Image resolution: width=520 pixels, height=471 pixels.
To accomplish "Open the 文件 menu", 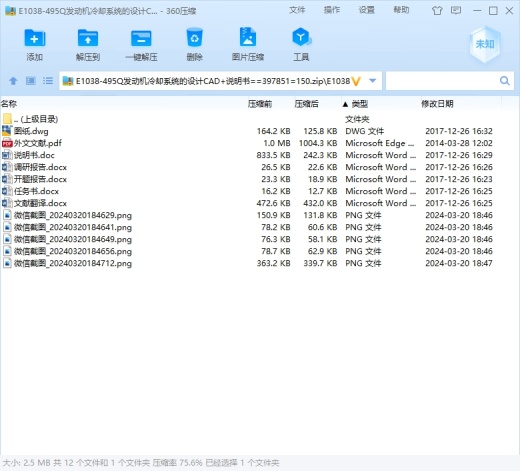I will point(297,10).
